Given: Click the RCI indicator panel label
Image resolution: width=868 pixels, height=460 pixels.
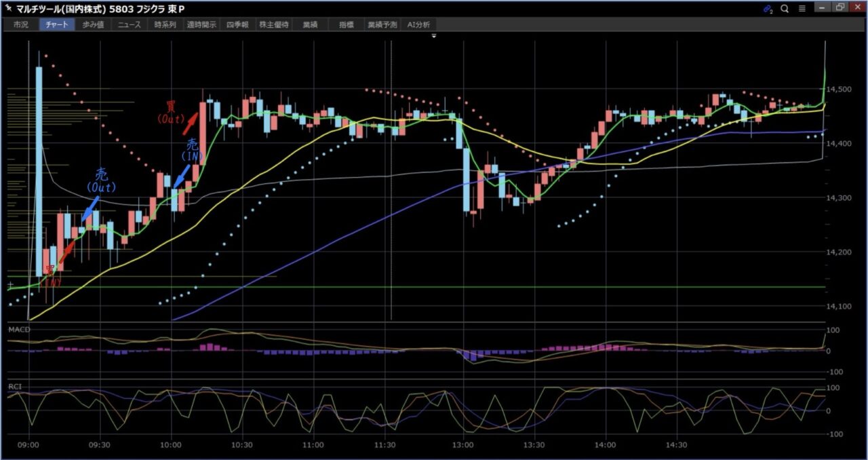Looking at the screenshot, I should pyautogui.click(x=15, y=387).
